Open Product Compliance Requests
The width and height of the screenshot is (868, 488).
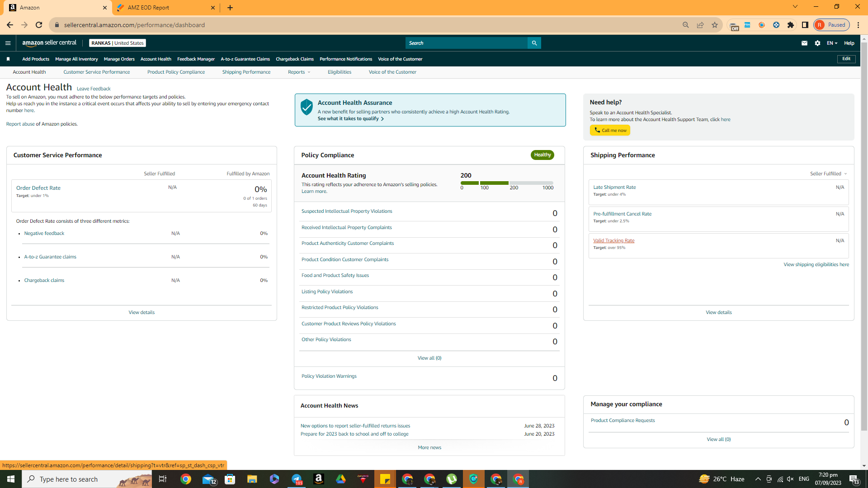coord(623,420)
